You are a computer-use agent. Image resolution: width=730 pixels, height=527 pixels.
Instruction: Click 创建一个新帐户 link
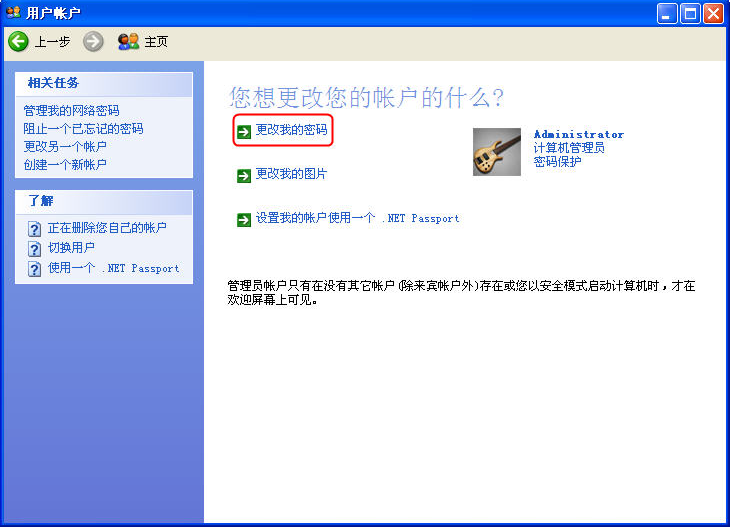[65, 164]
